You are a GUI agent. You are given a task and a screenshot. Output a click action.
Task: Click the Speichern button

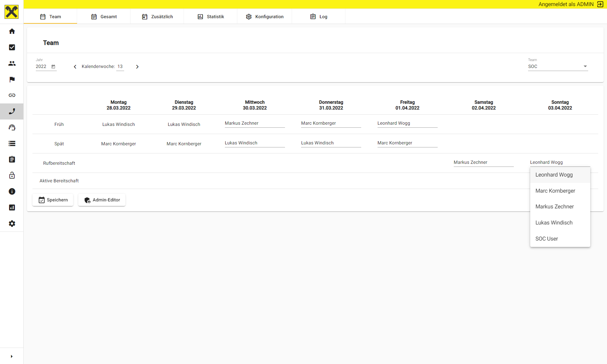(x=53, y=200)
